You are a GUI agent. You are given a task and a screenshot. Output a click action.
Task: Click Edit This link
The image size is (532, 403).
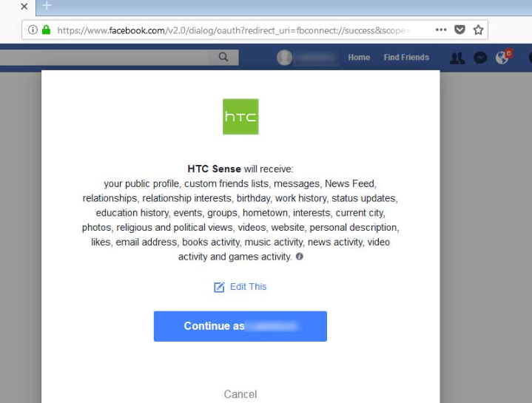249,287
